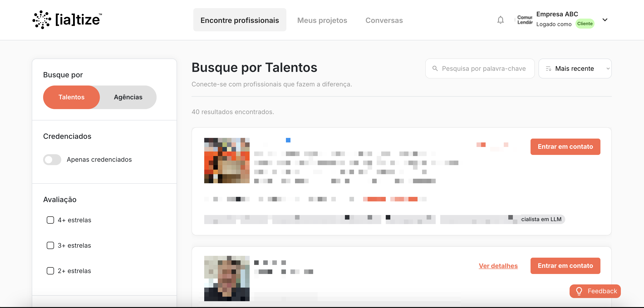Check the 2+ estrelas checkbox
This screenshot has height=308, width=644.
tap(50, 271)
